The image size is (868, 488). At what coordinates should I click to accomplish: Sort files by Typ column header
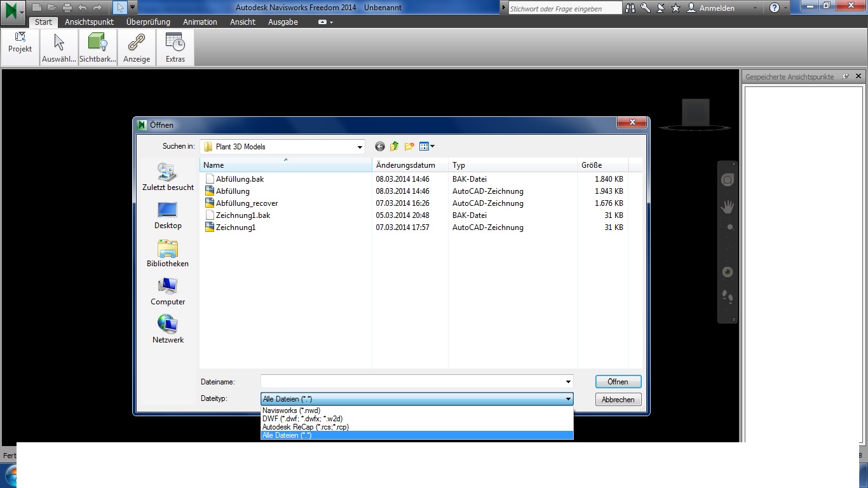coord(513,165)
